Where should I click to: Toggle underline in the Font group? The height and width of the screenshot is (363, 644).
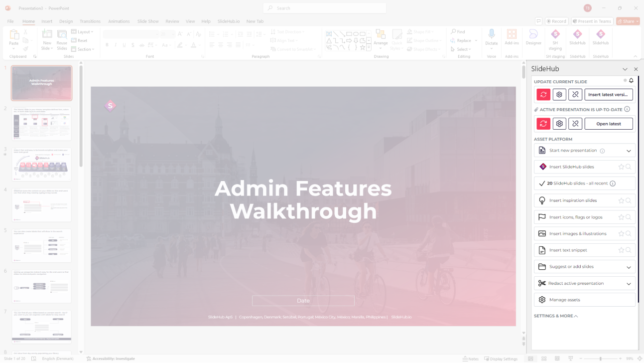[x=124, y=44]
